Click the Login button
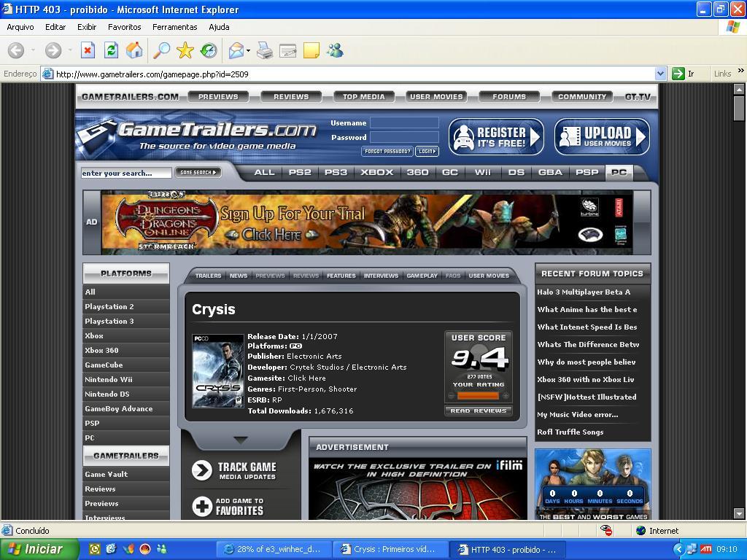The height and width of the screenshot is (560, 747). [427, 152]
